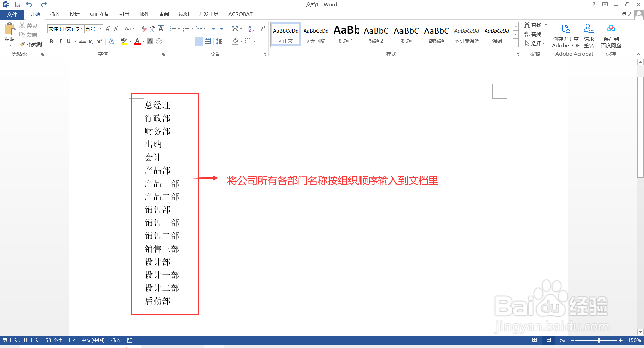Clear all formatting
Screen dimensions: 644x348
point(144,29)
